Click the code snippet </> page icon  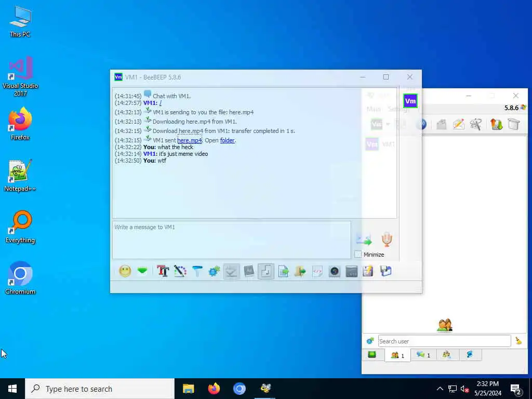(x=317, y=271)
